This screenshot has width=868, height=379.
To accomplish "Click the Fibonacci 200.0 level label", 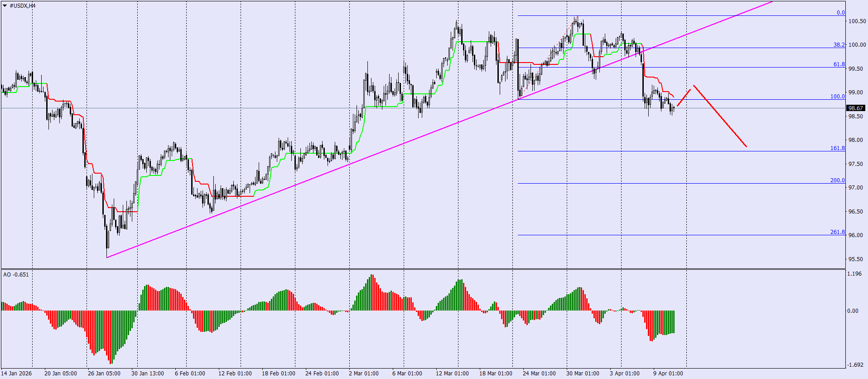I will click(x=837, y=180).
